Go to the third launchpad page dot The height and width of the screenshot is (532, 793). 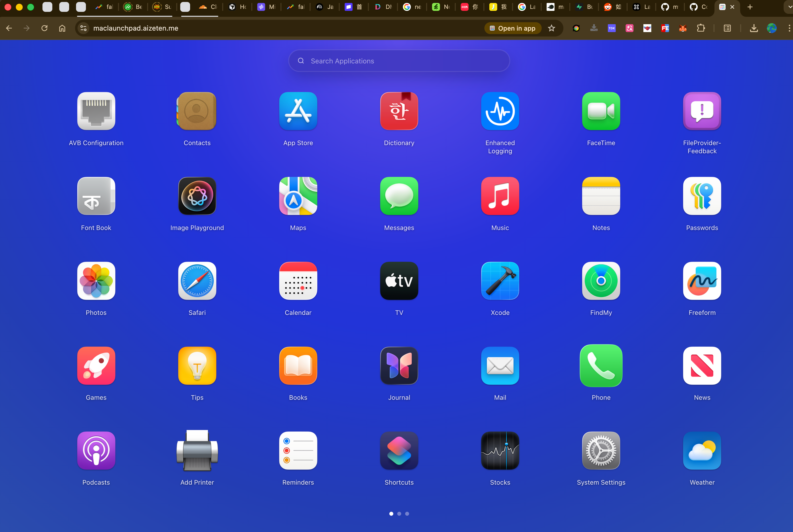[407, 514]
